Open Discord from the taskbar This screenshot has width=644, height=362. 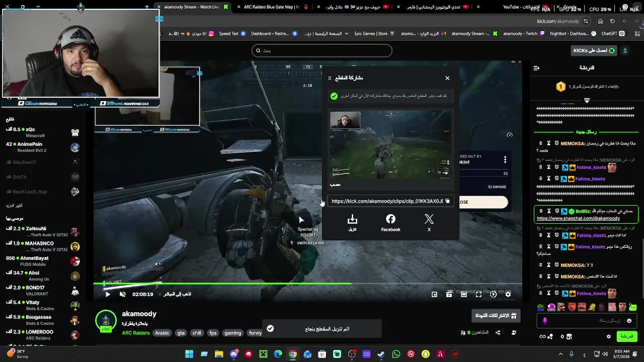click(x=234, y=354)
